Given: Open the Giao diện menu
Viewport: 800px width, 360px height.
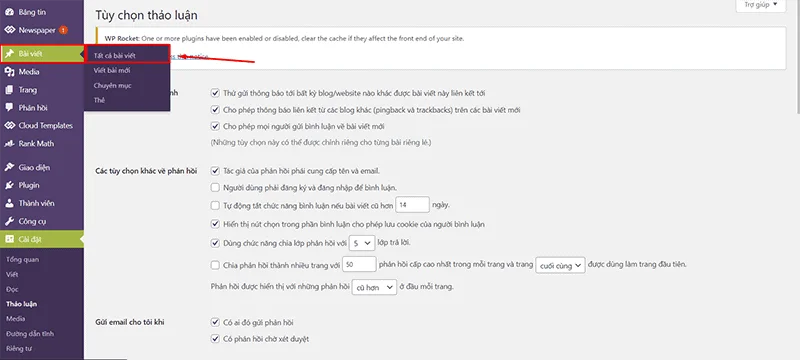Looking at the screenshot, I should [42, 167].
